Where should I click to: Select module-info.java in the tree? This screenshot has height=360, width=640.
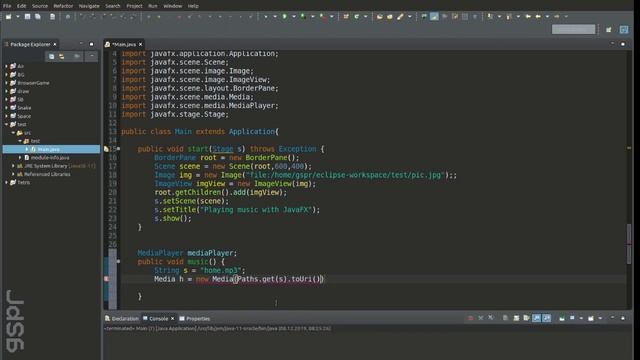pyautogui.click(x=50, y=157)
